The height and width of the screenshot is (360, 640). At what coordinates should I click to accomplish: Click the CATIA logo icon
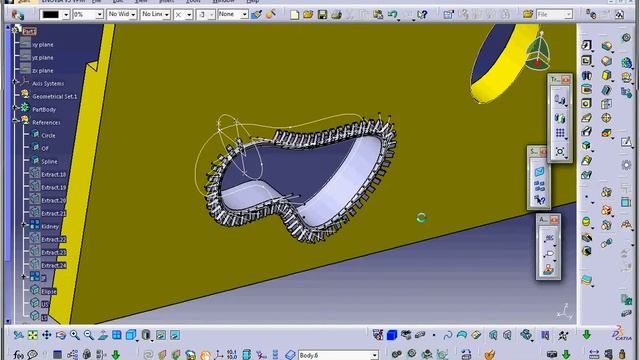click(x=621, y=333)
